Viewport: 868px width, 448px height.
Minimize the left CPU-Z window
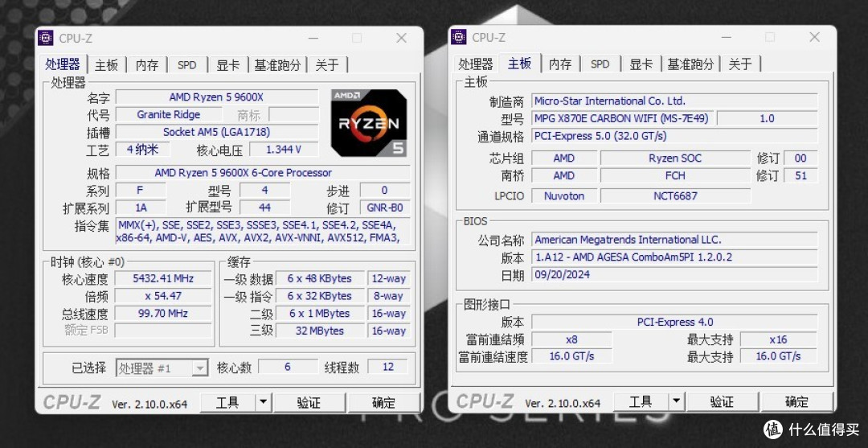[313, 39]
